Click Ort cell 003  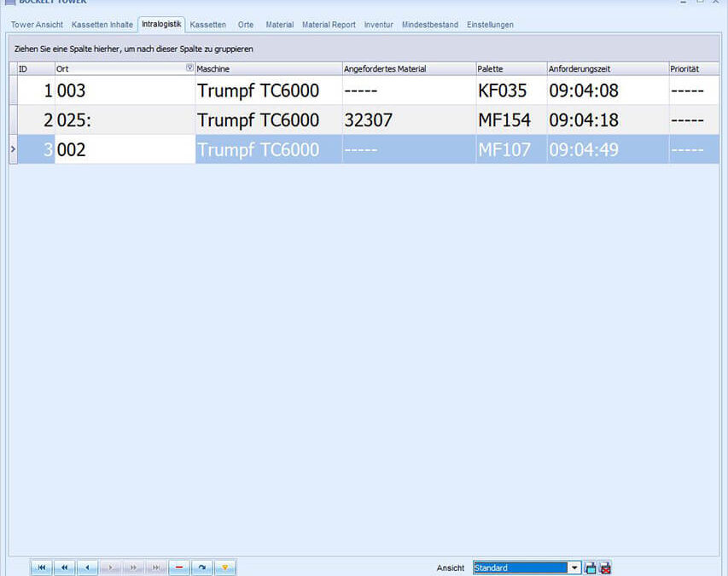[125, 90]
